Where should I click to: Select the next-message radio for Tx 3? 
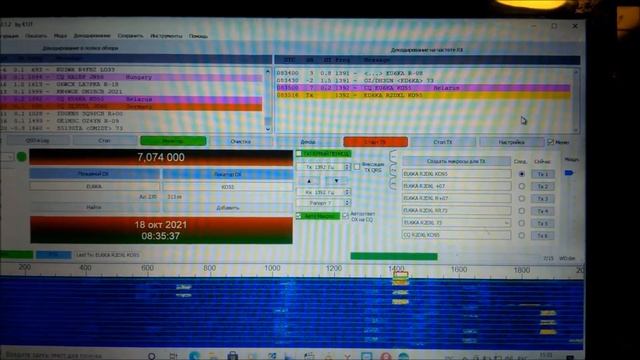pyautogui.click(x=521, y=198)
